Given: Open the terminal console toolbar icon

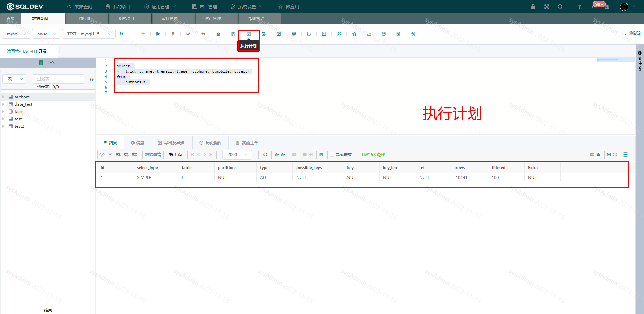Looking at the screenshot, I should [x=324, y=34].
